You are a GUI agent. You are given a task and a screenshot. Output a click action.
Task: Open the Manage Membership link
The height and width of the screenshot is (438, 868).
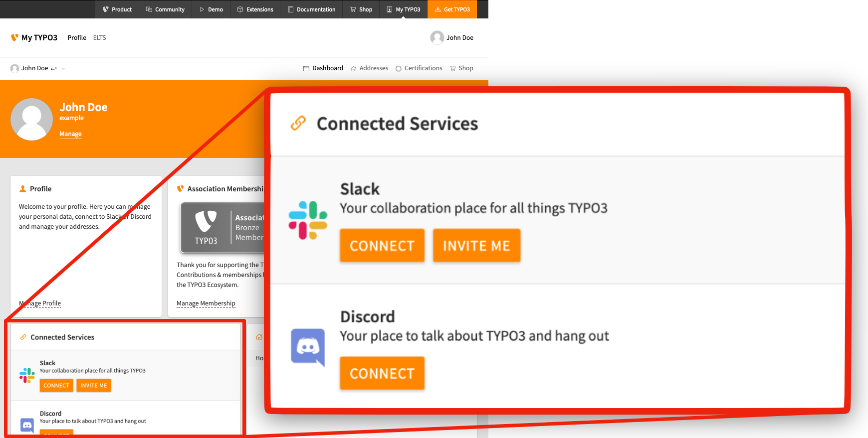click(x=206, y=303)
